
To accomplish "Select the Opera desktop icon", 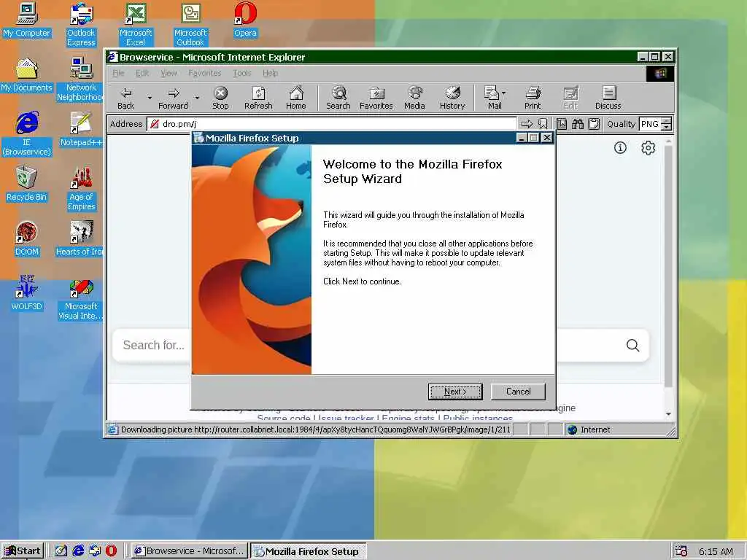I will coord(245,20).
